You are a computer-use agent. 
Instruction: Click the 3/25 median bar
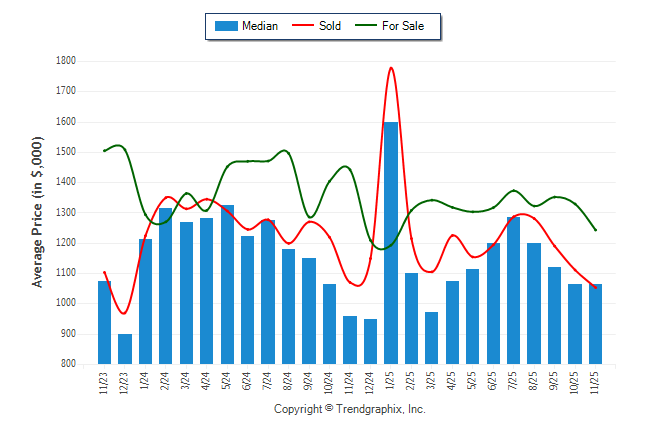(x=431, y=338)
